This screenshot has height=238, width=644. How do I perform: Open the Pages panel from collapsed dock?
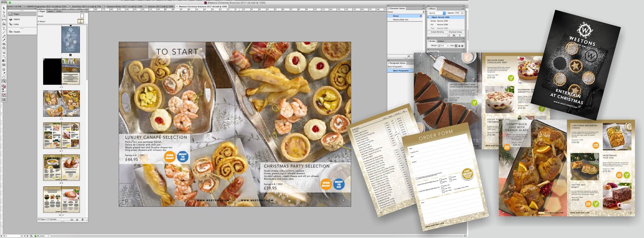point(22,14)
